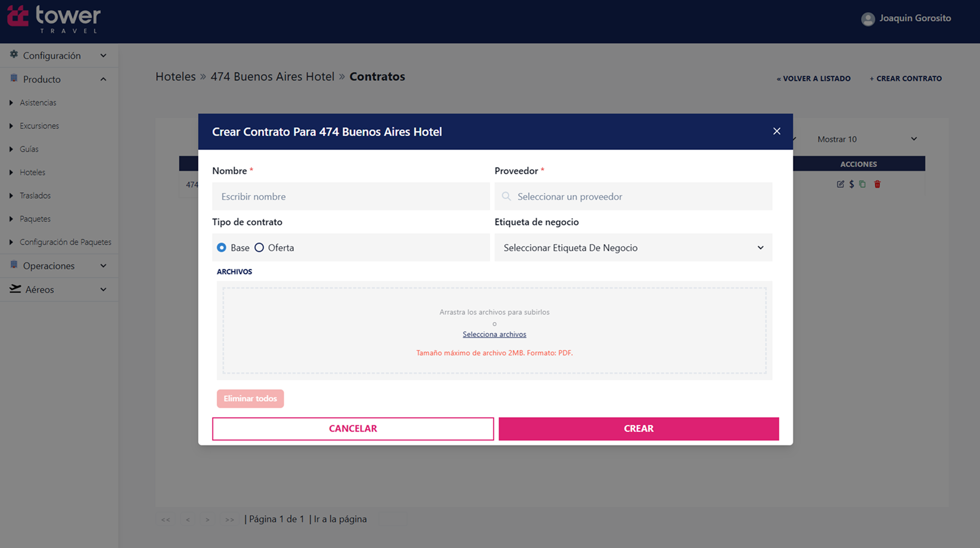Image resolution: width=980 pixels, height=548 pixels.
Task: Click the gear icon next to Configuración
Action: 14,55
